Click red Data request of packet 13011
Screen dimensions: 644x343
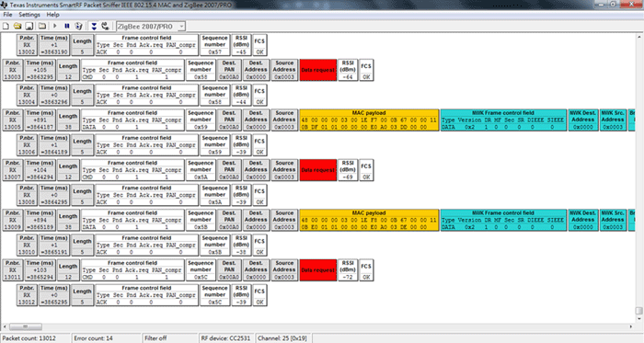pyautogui.click(x=318, y=270)
